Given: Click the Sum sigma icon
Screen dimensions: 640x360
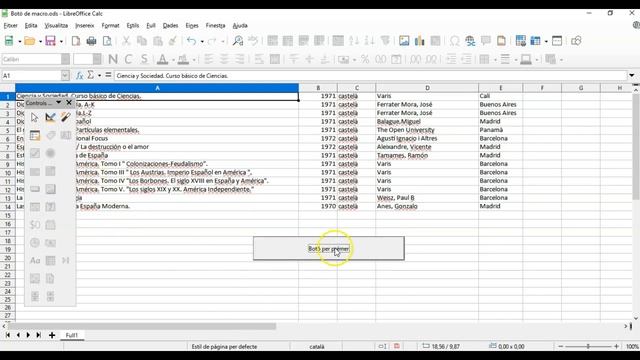Looking at the screenshot, I should click(x=91, y=75).
